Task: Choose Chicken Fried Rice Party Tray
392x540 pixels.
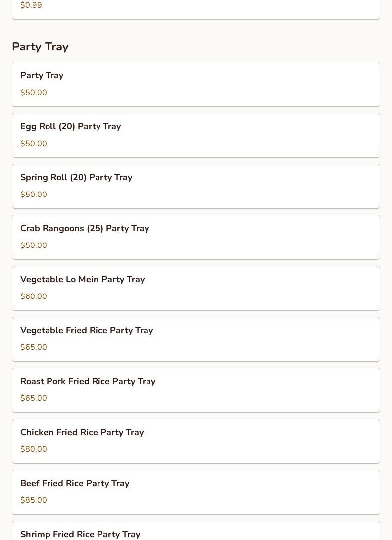Action: click(196, 441)
